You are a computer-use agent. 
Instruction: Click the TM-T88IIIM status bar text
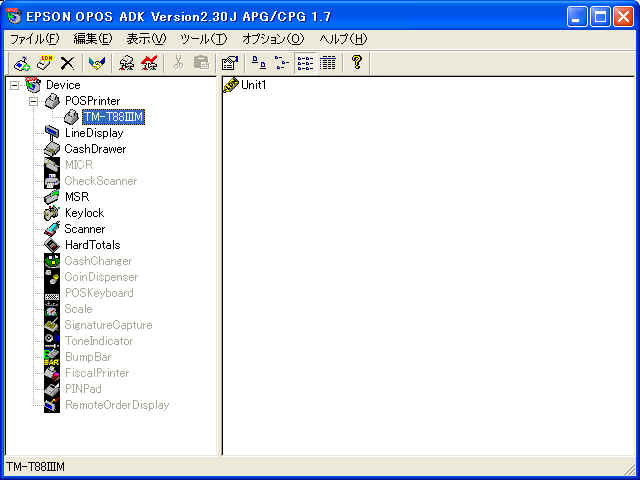[36, 467]
